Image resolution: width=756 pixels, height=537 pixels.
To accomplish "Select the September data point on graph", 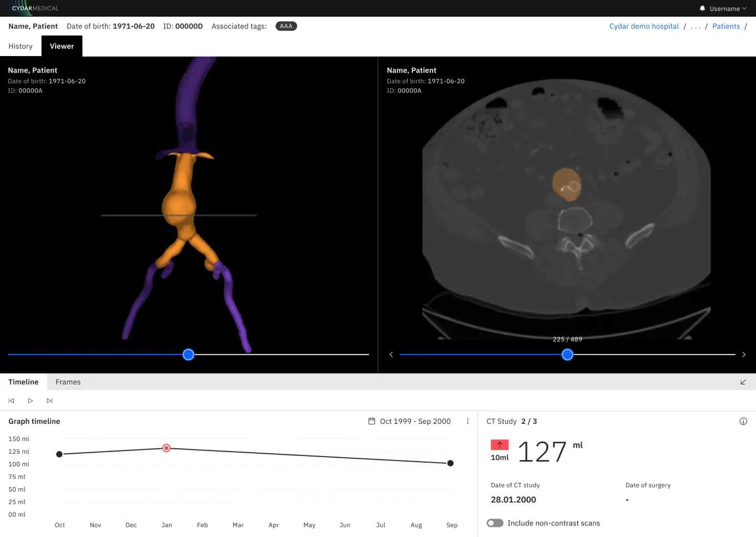I will point(450,463).
